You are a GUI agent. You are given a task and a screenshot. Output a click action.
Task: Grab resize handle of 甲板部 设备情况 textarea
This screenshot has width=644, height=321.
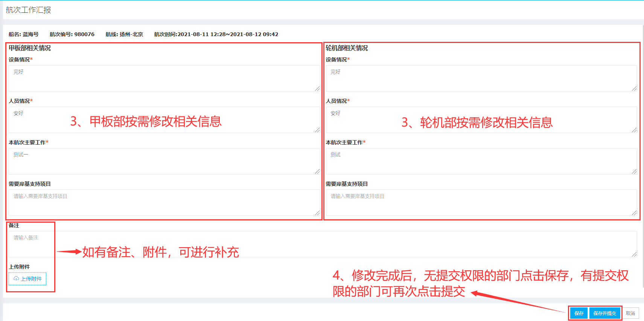point(317,89)
